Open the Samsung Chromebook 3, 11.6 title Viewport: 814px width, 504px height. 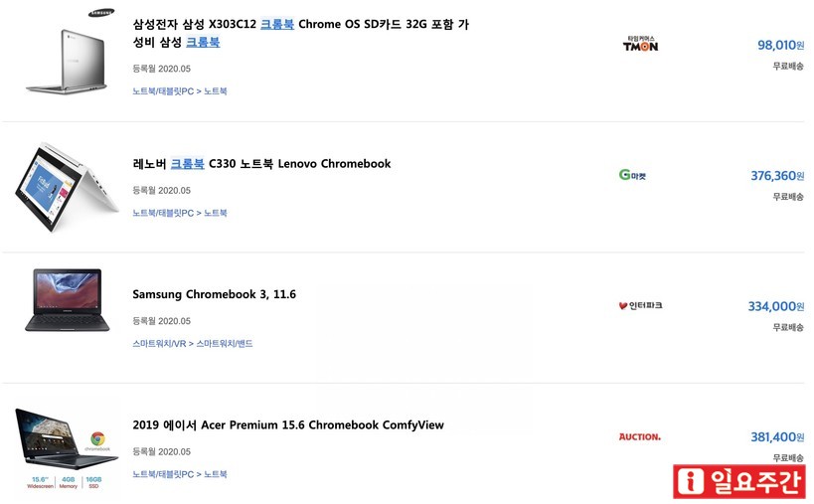(x=214, y=294)
